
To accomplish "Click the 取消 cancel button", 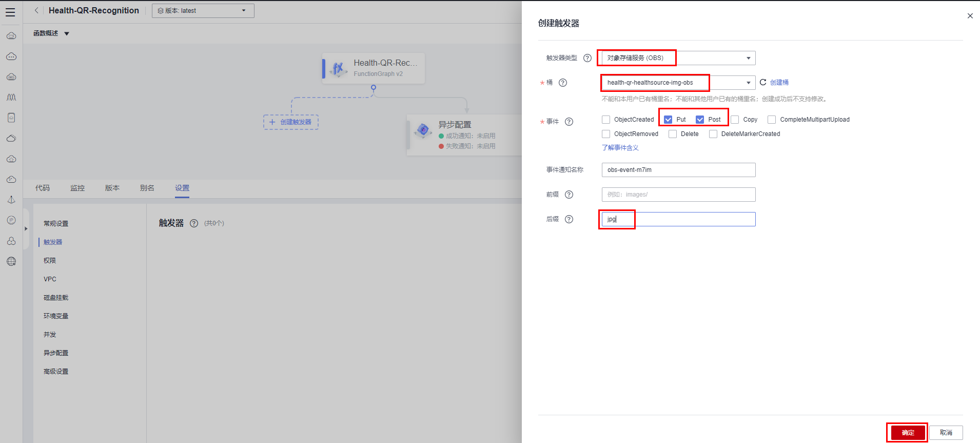I will (946, 433).
